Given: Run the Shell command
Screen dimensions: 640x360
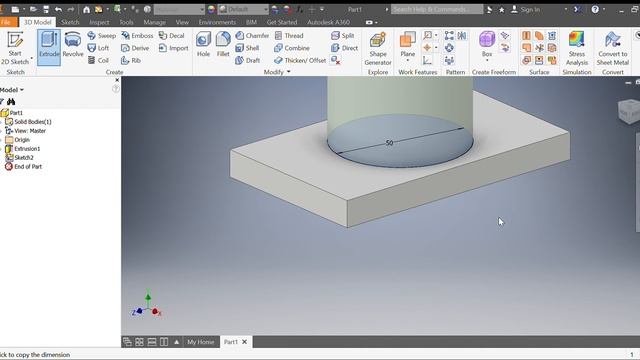Looking at the screenshot, I should click(247, 48).
